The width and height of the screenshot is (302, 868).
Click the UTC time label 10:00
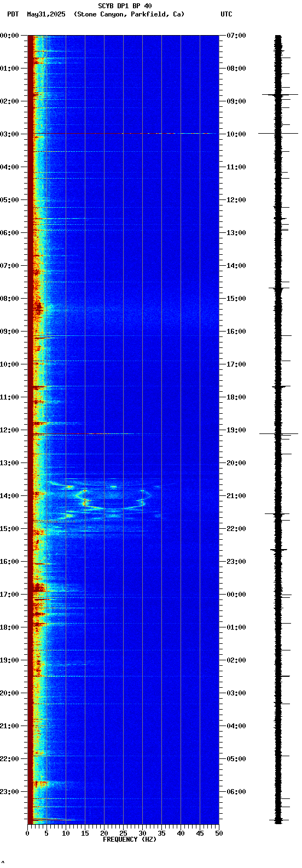(236, 134)
